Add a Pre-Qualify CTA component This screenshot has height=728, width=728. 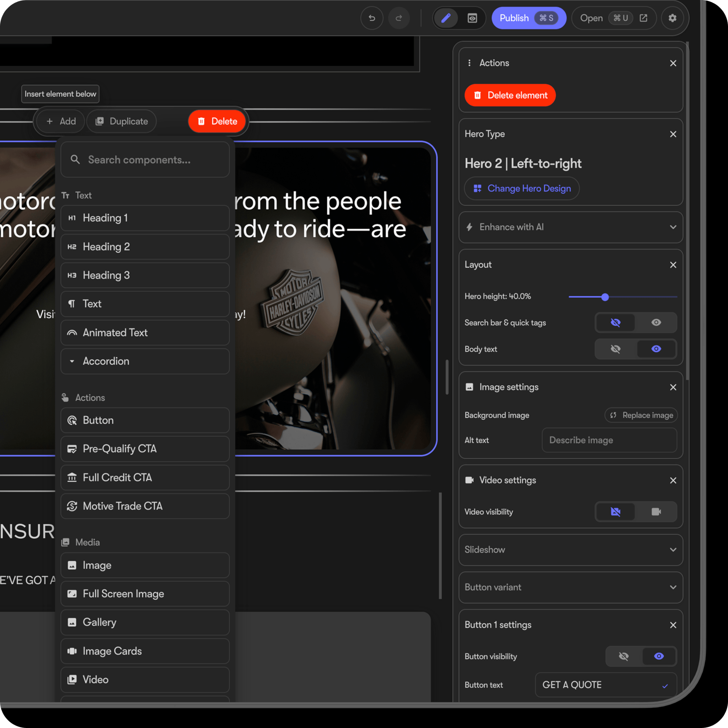(145, 449)
